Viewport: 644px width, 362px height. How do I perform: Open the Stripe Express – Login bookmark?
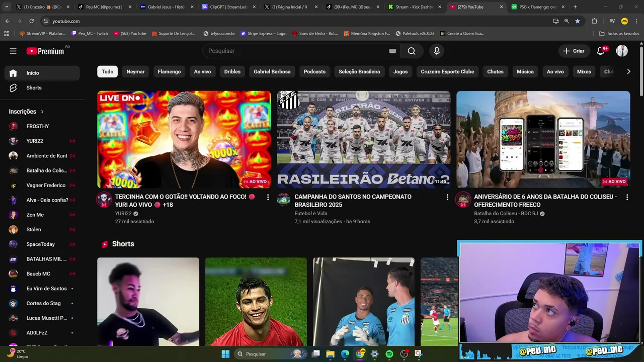point(264,34)
